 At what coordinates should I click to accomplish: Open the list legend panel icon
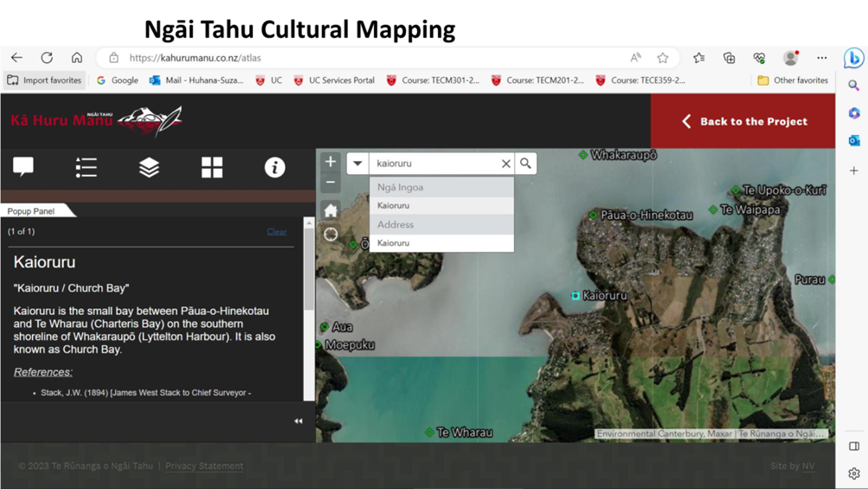point(86,167)
